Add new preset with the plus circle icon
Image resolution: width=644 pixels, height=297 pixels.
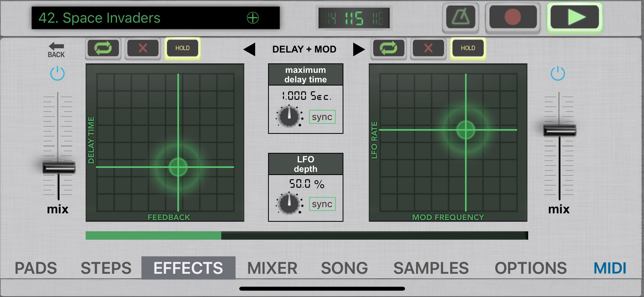(253, 18)
